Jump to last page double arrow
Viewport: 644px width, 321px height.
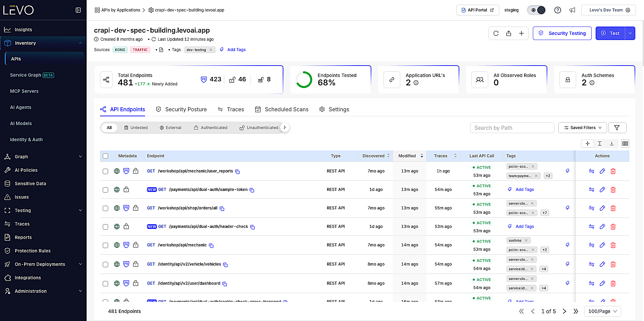pos(576,311)
